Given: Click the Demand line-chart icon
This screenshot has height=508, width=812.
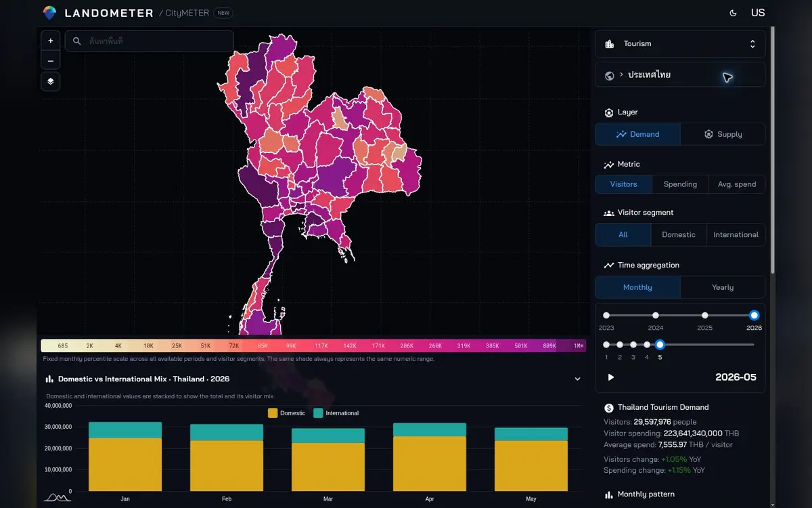Looking at the screenshot, I should pyautogui.click(x=621, y=134).
